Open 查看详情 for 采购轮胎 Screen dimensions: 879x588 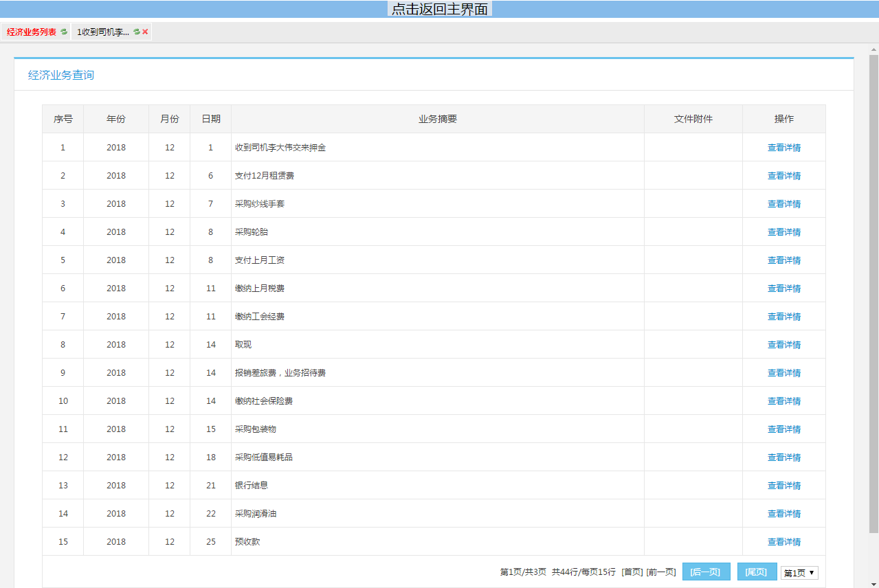pyautogui.click(x=783, y=232)
